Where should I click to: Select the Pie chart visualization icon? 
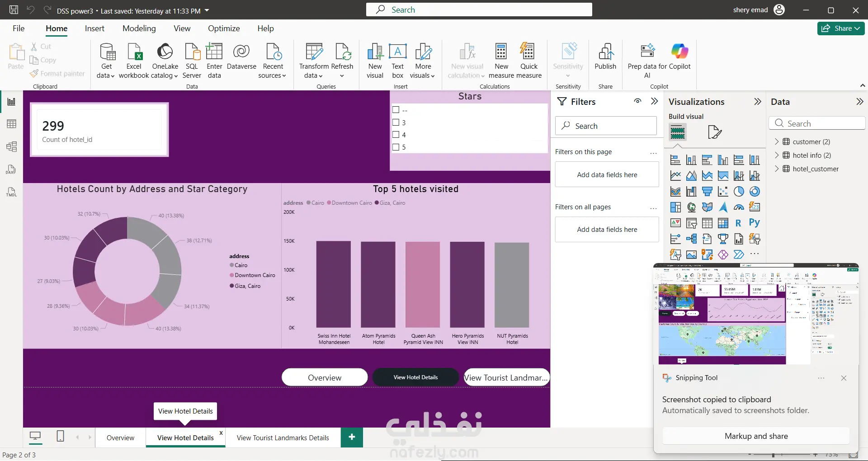point(739,192)
